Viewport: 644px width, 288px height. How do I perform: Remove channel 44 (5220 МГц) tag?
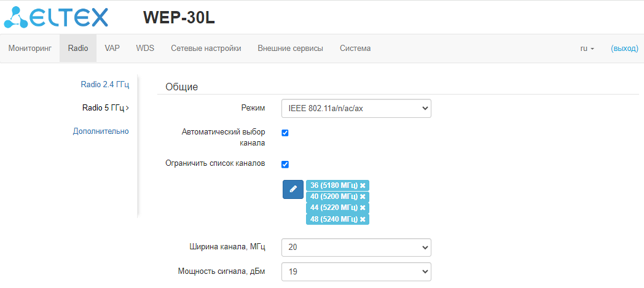pyautogui.click(x=363, y=208)
